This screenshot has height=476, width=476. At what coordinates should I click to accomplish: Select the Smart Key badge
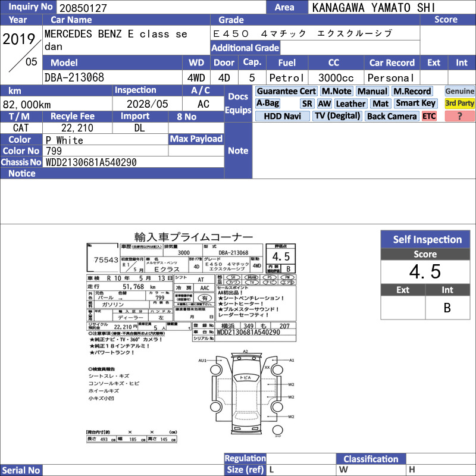coord(415,103)
